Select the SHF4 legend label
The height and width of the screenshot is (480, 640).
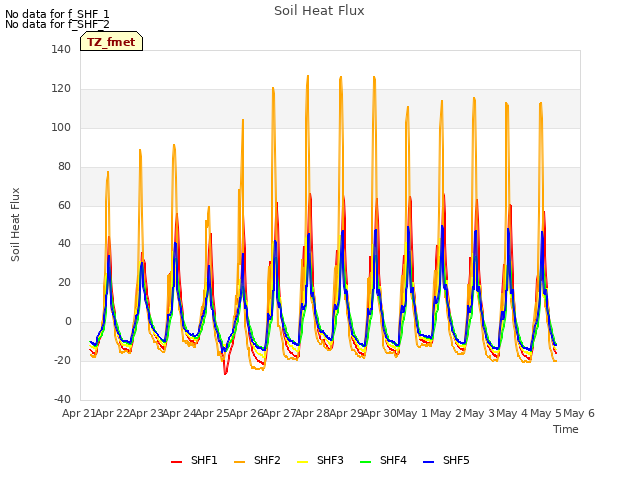pyautogui.click(x=393, y=460)
